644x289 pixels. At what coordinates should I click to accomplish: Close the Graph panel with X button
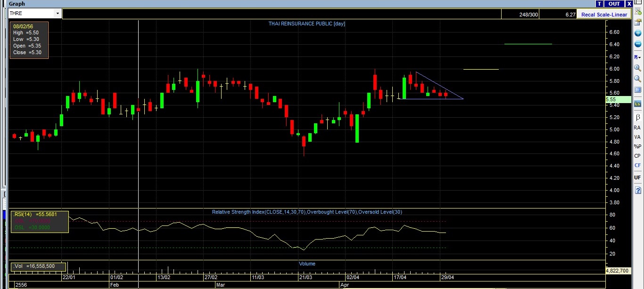tap(629, 4)
